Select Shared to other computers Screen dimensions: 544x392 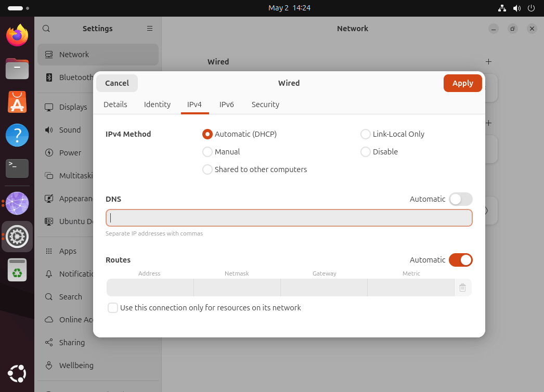click(x=208, y=169)
